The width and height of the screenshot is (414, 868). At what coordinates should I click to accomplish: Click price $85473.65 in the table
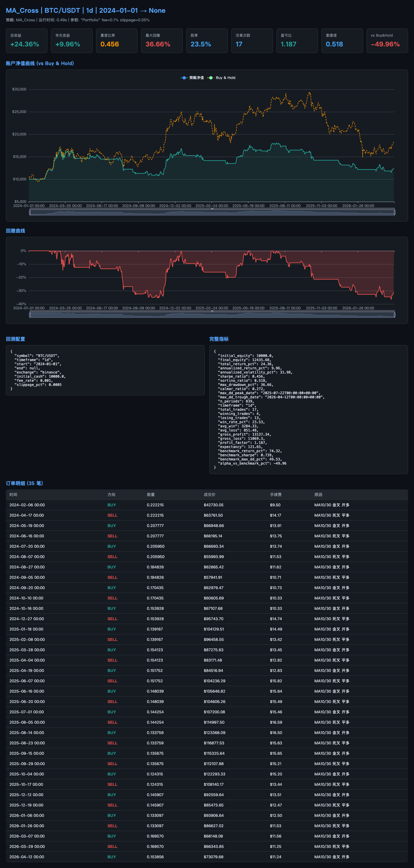tap(214, 805)
